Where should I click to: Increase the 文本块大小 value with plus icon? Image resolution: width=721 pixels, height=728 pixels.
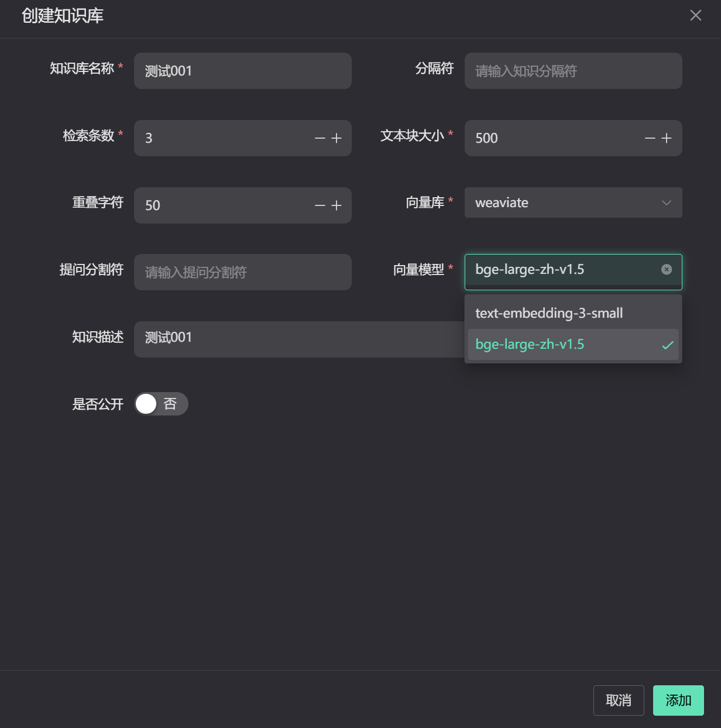pos(667,138)
